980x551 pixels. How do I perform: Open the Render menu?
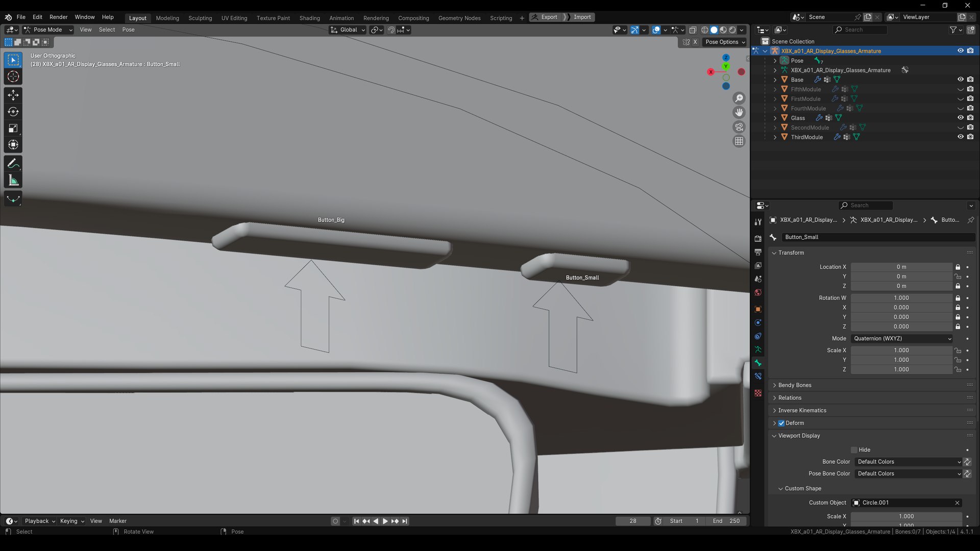pos(58,17)
